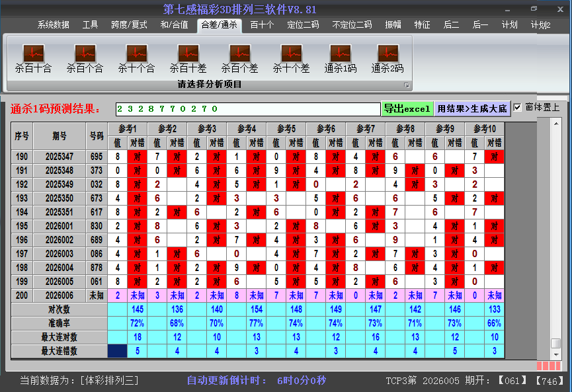Toggle the 窗体置上 always-on-top checkbox

518,108
